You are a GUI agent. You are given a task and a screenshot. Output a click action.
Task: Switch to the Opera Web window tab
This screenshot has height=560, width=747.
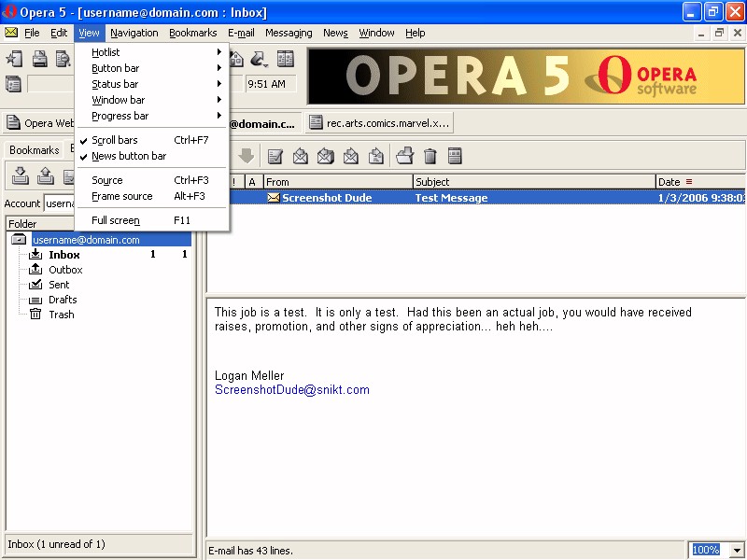coord(39,123)
